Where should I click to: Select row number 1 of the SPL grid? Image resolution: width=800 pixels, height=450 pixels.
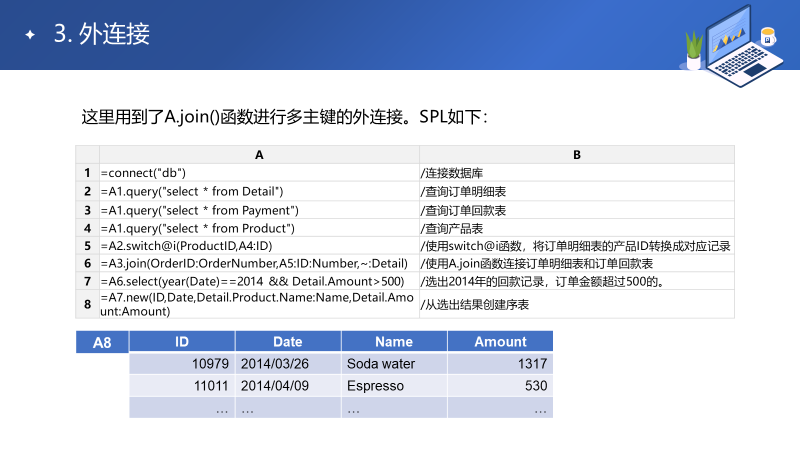[87, 172]
